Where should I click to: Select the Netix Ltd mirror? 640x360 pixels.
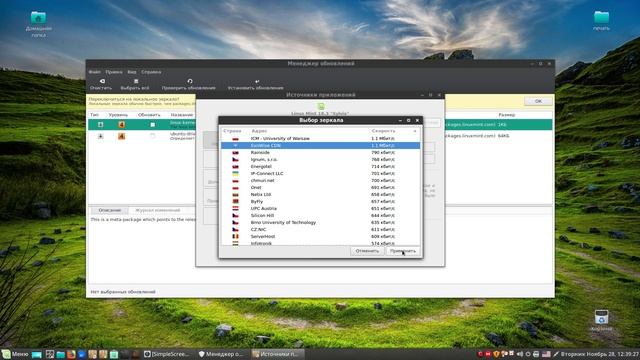(x=320, y=195)
